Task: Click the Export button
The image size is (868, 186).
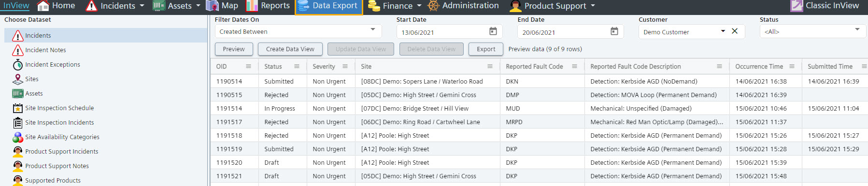Action: click(486, 49)
